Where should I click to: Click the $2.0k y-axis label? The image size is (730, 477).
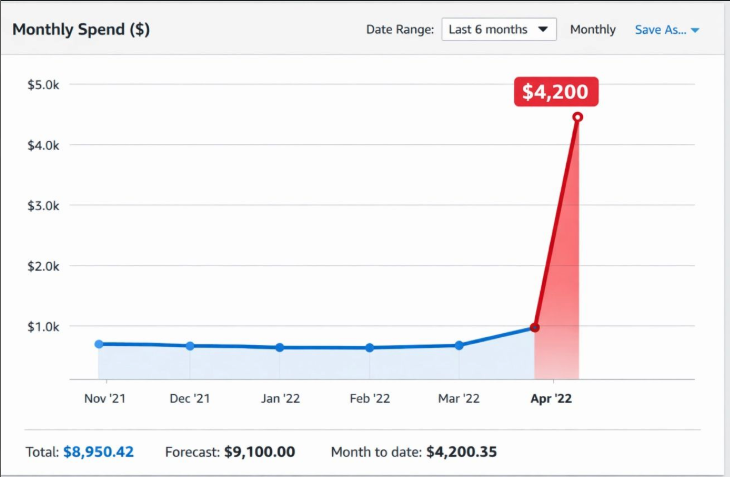[x=43, y=266]
